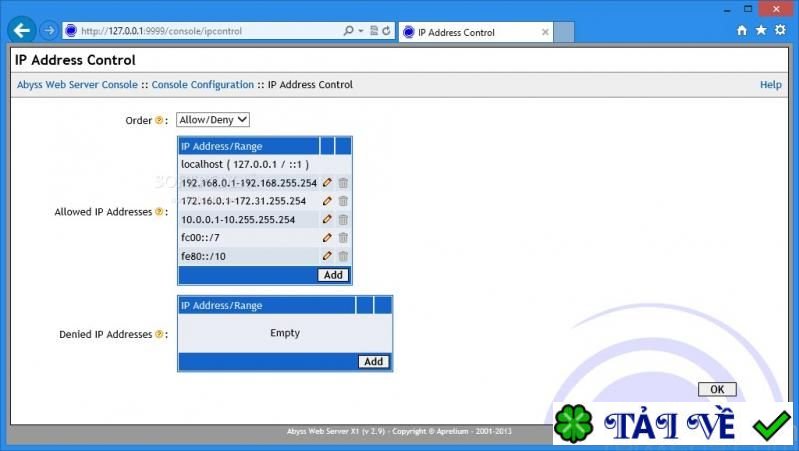Edit the 172.16.0.1-172.31.255.254 range
The width and height of the screenshot is (799, 451).
327,201
